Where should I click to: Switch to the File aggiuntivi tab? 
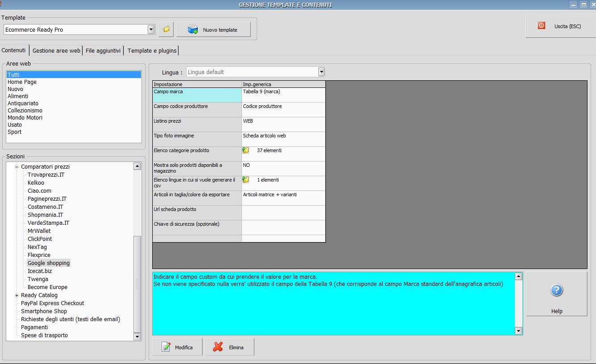coord(103,50)
